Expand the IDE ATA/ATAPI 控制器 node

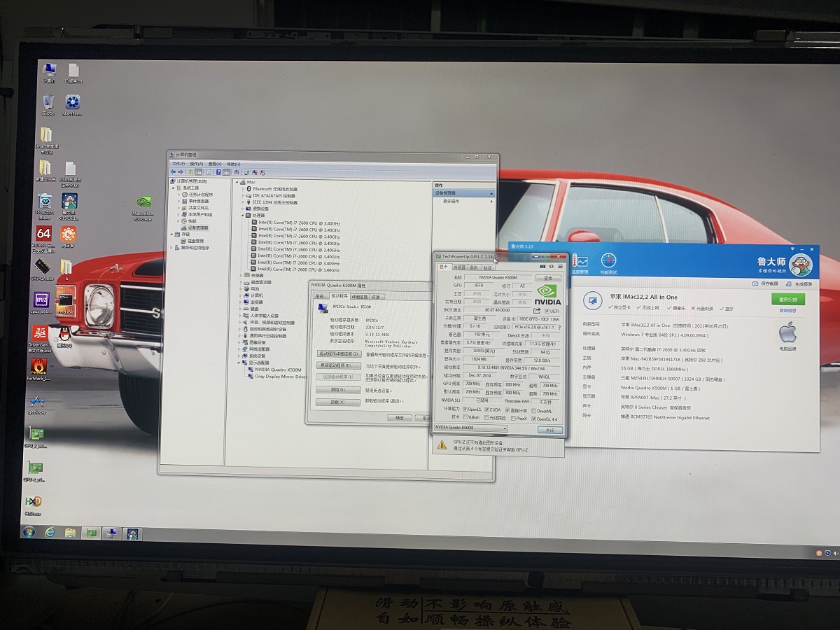(x=243, y=195)
